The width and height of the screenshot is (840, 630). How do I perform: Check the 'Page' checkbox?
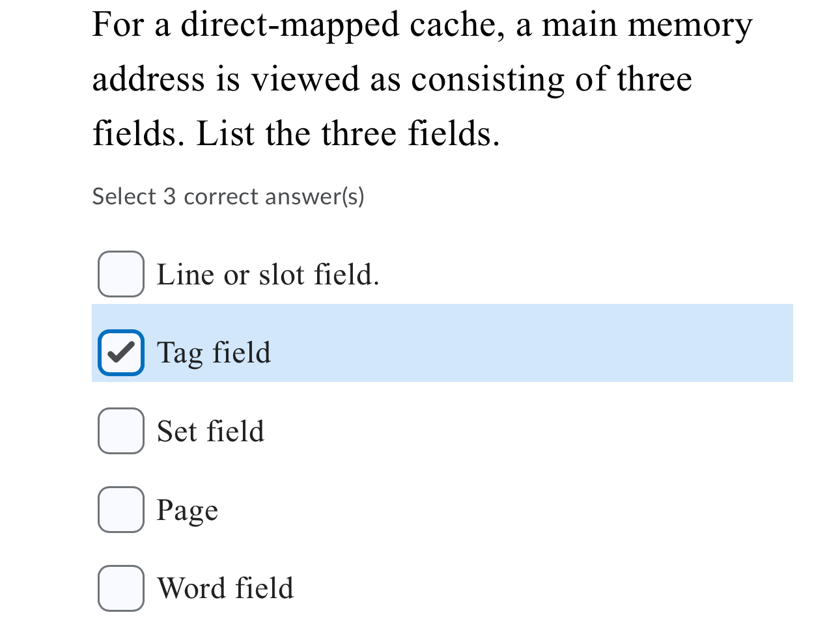point(120,511)
